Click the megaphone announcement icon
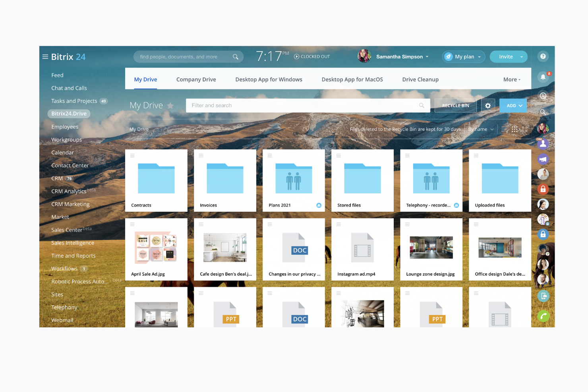 pos(543,159)
